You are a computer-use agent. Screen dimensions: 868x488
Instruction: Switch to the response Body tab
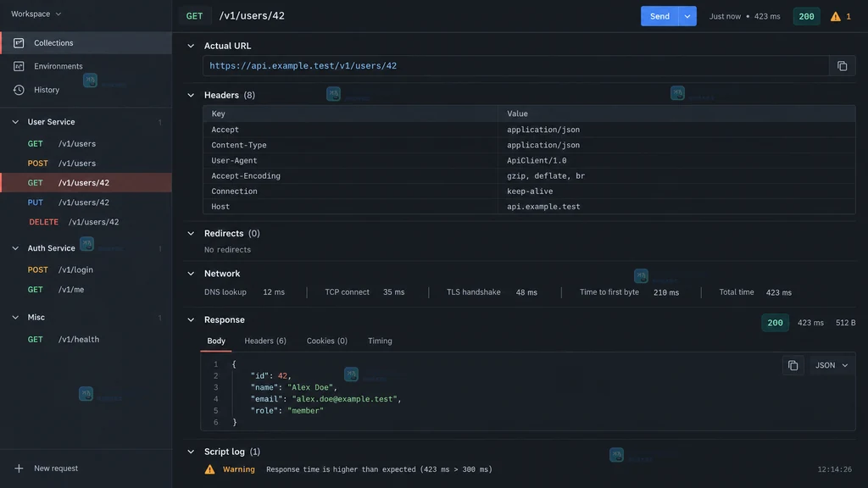(x=216, y=341)
